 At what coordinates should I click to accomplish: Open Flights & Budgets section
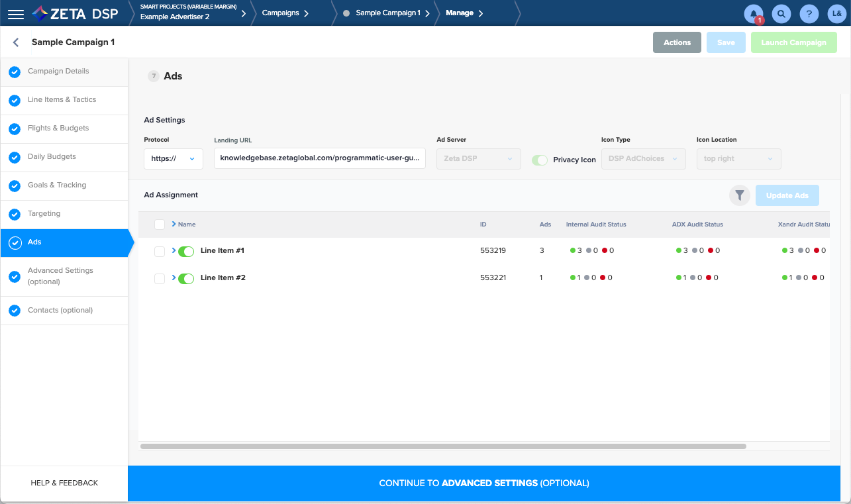(x=58, y=128)
